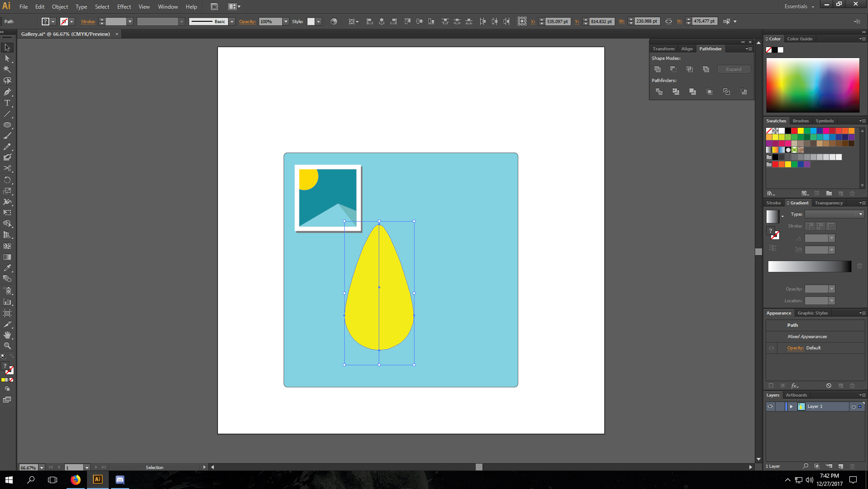The image size is (868, 489).
Task: Expand Layer 1 contents
Action: 791,407
